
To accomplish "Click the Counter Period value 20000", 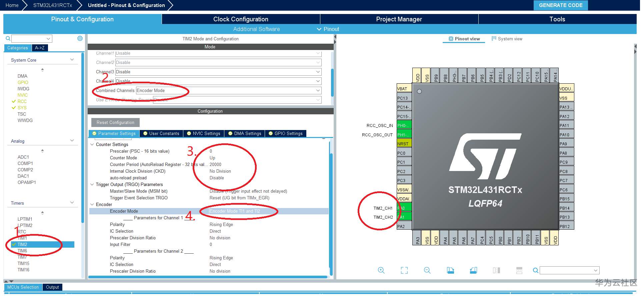I will point(215,165).
